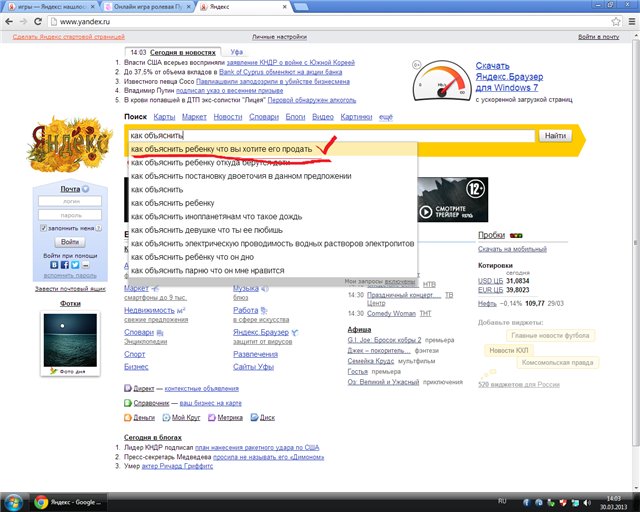Select suggestion 'что вы хотите его продать'
The width and height of the screenshot is (640, 512).
(273, 149)
